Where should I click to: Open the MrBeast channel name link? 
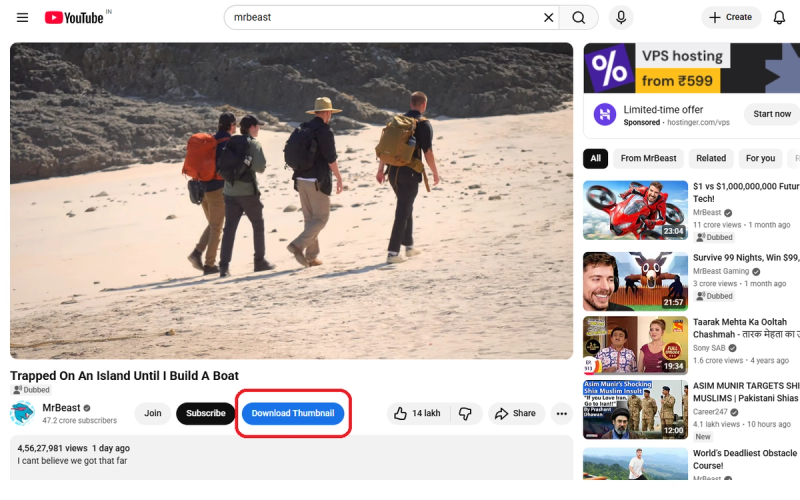[61, 408]
